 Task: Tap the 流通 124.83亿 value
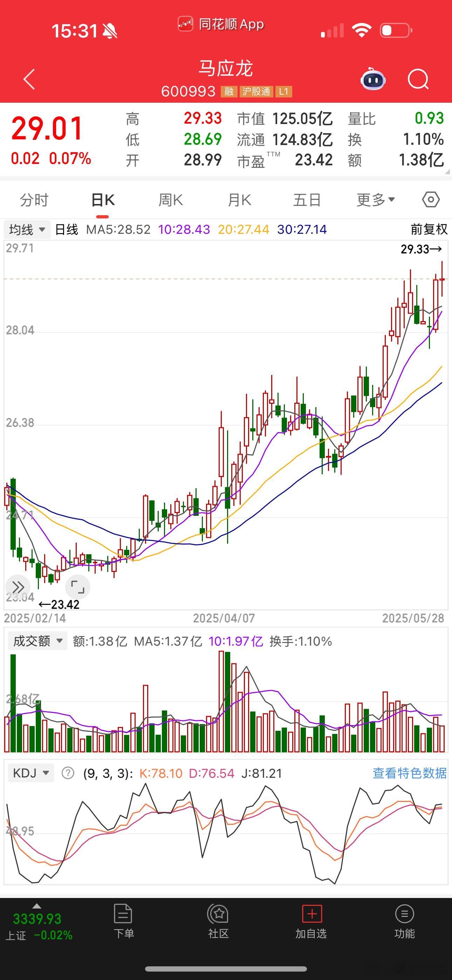point(302,139)
